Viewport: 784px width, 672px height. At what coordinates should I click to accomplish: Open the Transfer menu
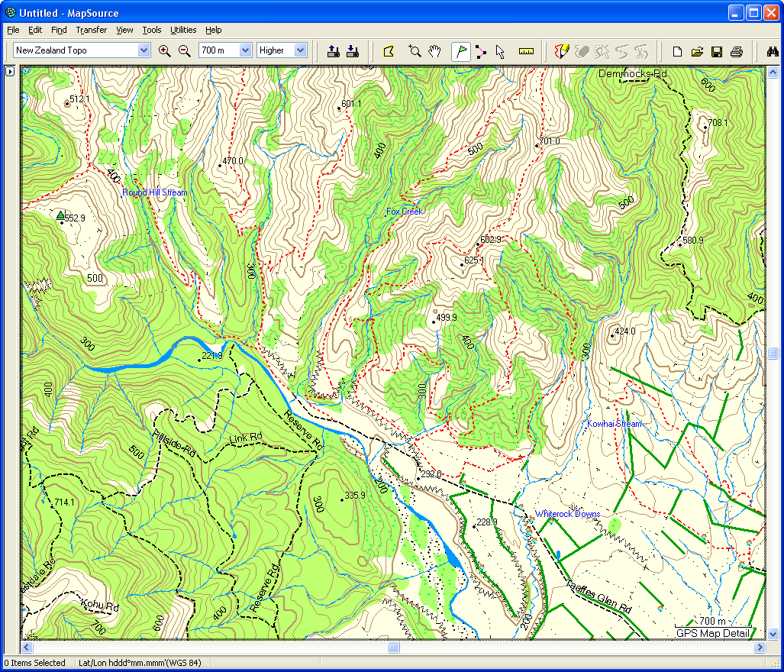coord(91,30)
